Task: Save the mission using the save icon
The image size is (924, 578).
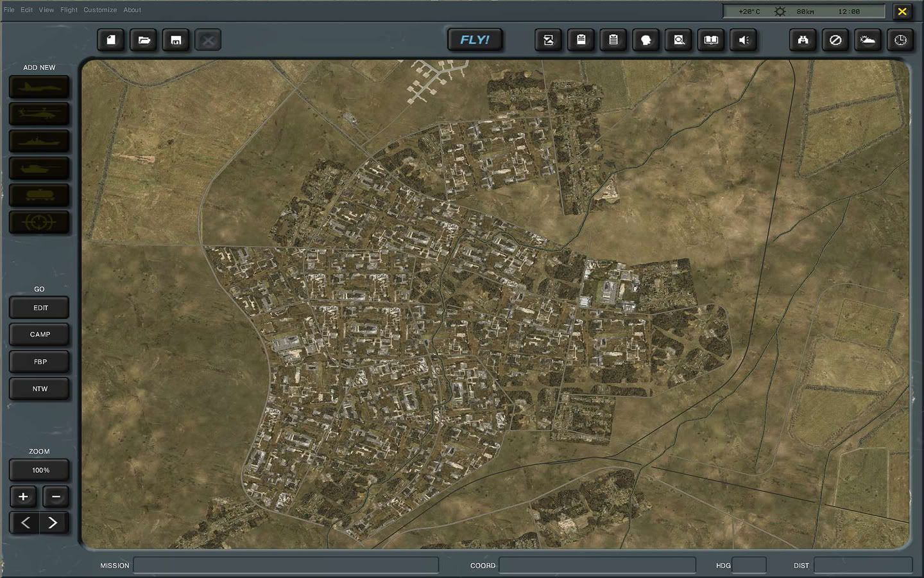Action: click(x=176, y=40)
